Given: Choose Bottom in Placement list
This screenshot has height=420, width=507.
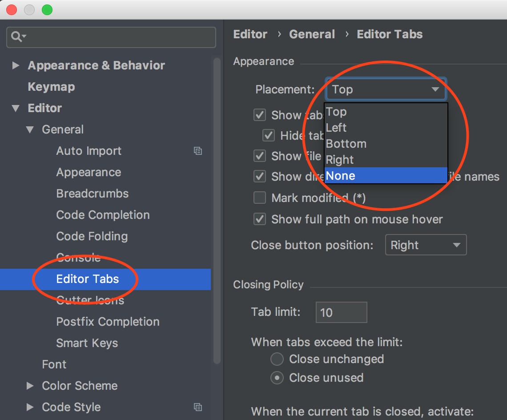Looking at the screenshot, I should pyautogui.click(x=386, y=144).
